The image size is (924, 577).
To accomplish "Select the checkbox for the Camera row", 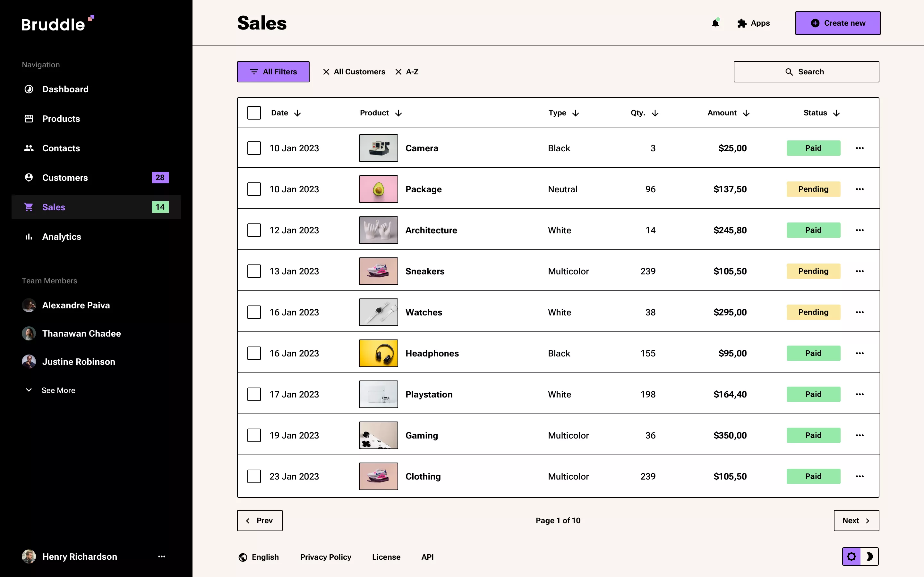I will pos(254,148).
